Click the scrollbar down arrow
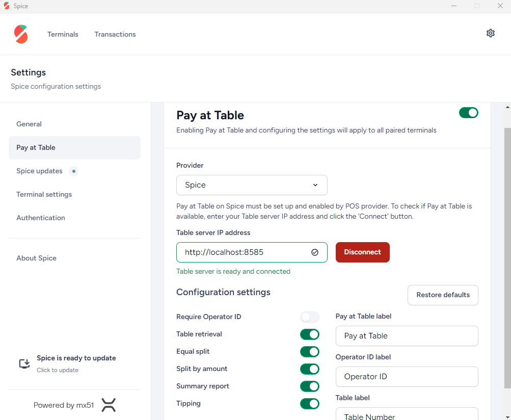Screen dimensions: 511x420 pos(507,417)
